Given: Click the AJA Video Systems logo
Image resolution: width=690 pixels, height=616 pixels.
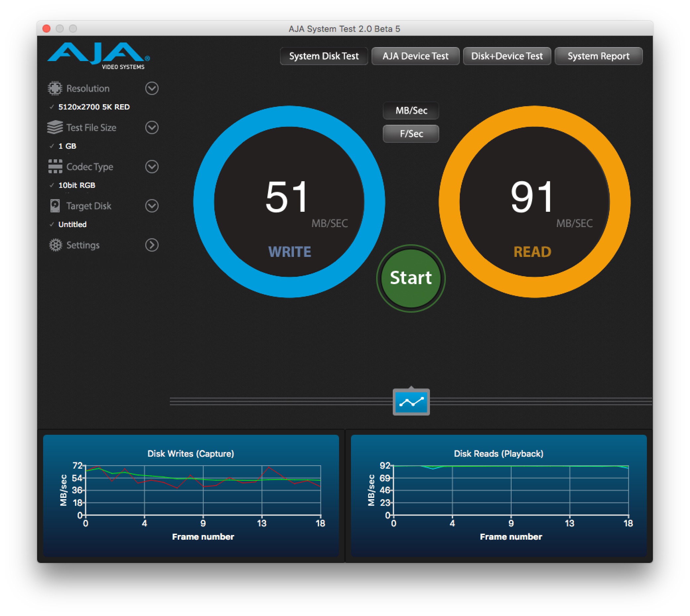Looking at the screenshot, I should 99,56.
